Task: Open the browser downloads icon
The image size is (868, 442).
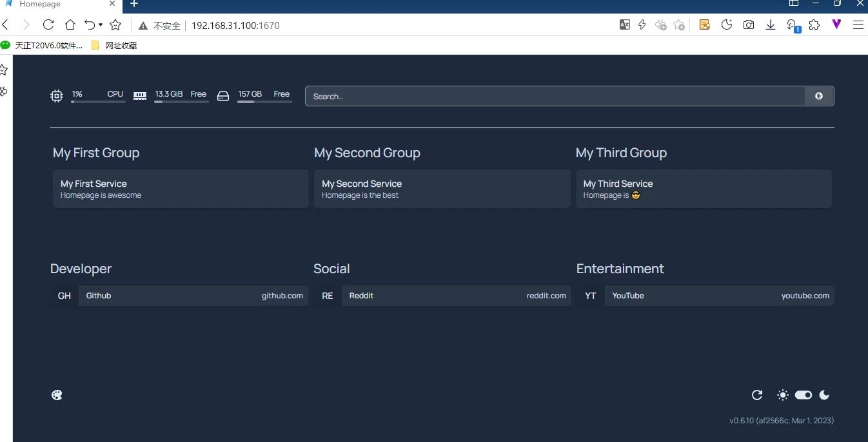Action: click(x=771, y=25)
